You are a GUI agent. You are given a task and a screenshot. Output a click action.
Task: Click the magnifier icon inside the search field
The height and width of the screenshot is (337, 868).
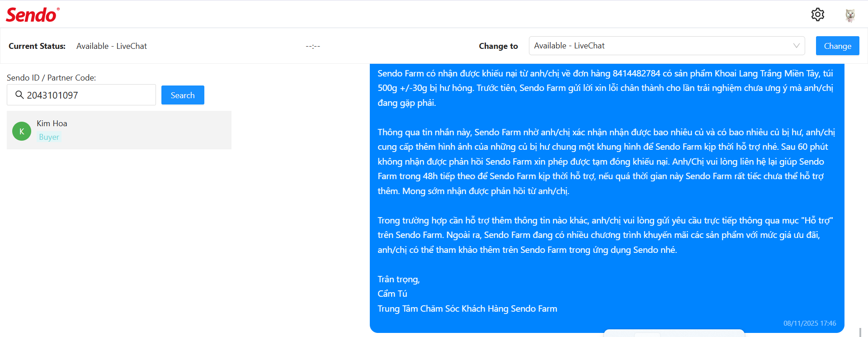tap(19, 95)
